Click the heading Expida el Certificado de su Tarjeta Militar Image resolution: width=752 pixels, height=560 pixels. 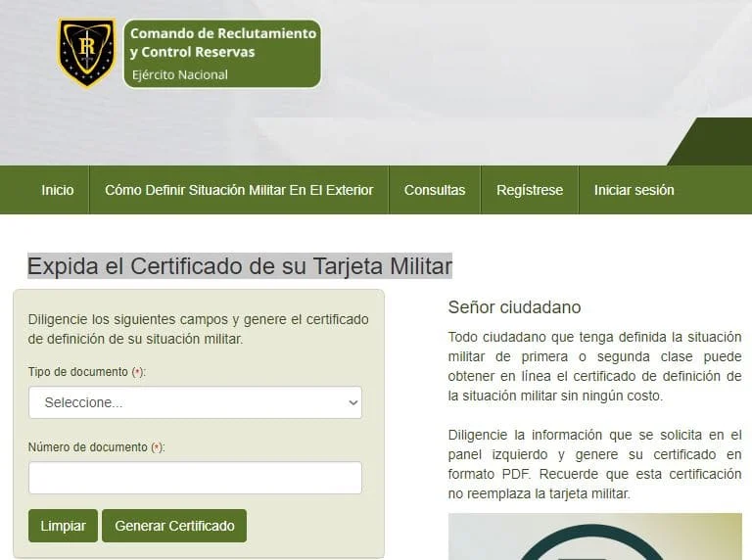coord(240,266)
